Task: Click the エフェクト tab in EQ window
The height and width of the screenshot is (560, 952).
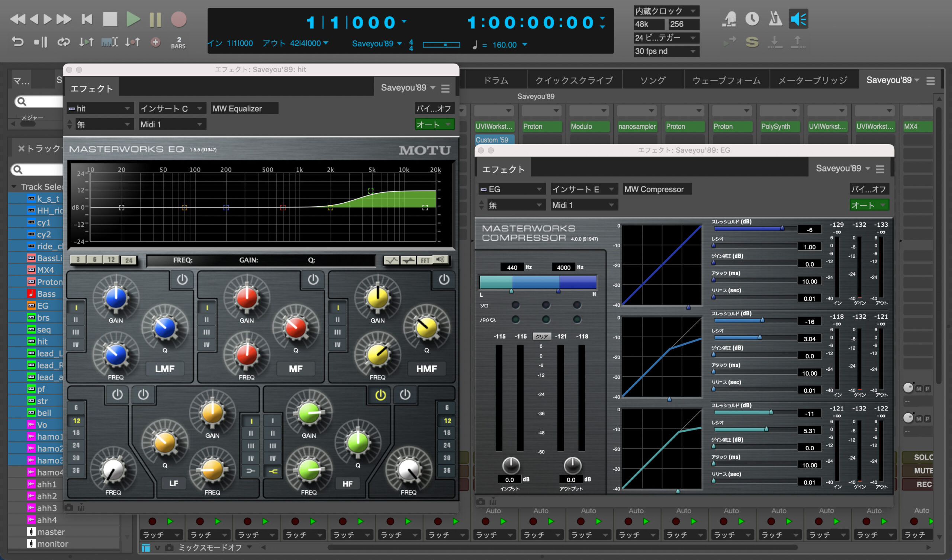Action: [91, 89]
